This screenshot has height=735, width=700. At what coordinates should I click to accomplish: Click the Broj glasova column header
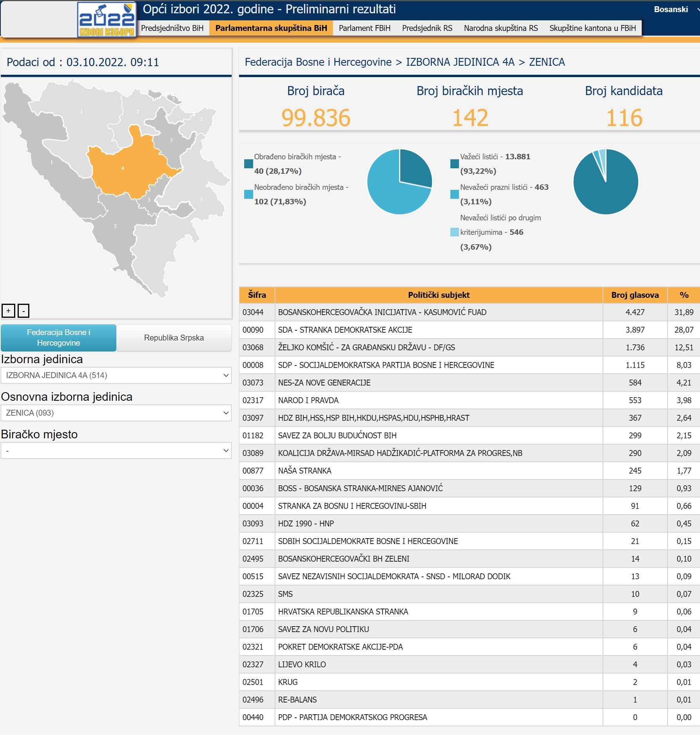pyautogui.click(x=635, y=295)
